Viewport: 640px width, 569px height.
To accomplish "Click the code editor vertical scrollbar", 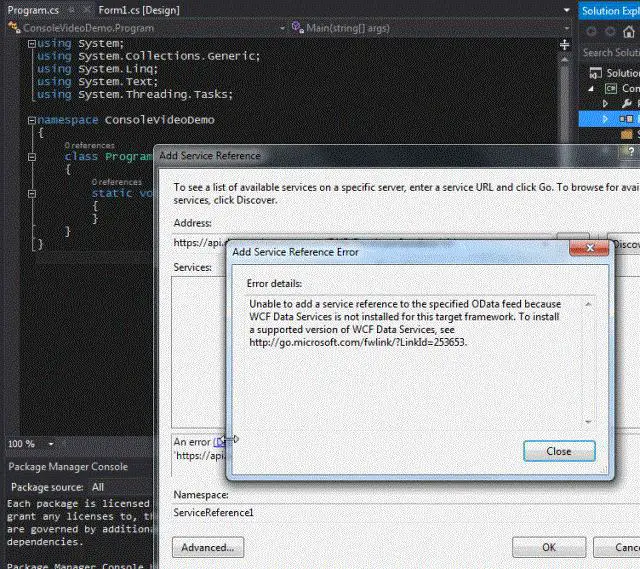I will 564,102.
